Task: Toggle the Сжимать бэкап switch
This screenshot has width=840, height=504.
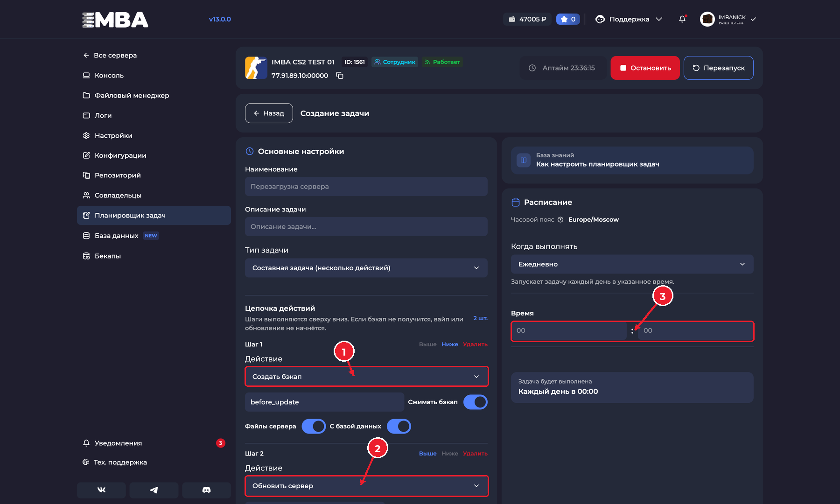Action: pos(475,402)
